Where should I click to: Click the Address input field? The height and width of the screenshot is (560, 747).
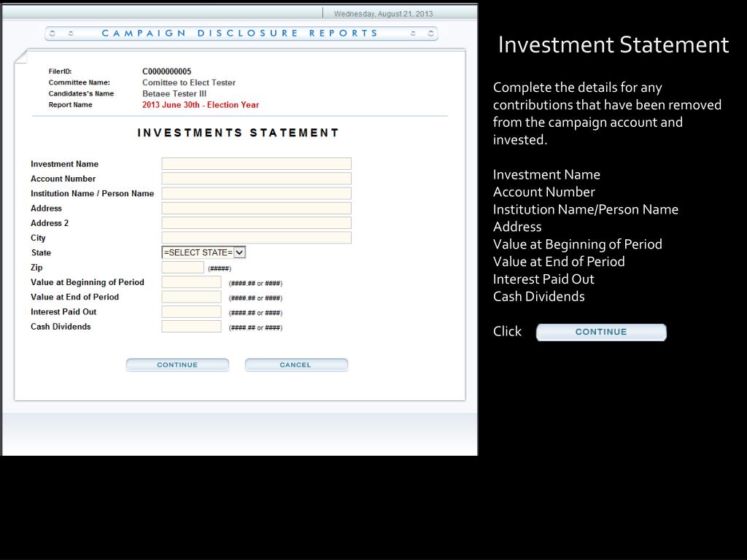pyautogui.click(x=256, y=208)
